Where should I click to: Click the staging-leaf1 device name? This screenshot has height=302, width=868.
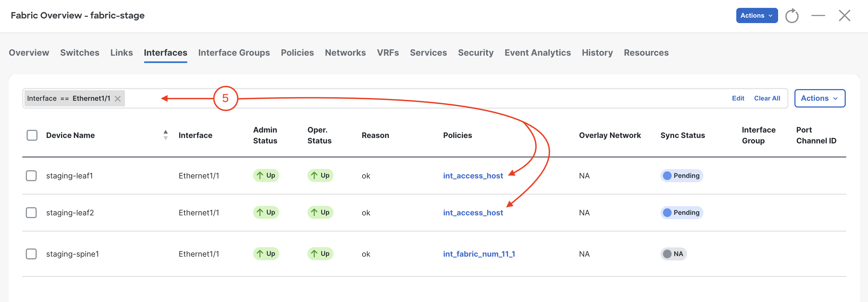pos(70,176)
